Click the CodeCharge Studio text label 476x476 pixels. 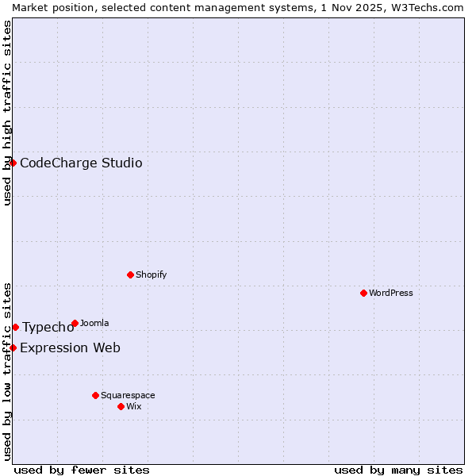(x=81, y=163)
